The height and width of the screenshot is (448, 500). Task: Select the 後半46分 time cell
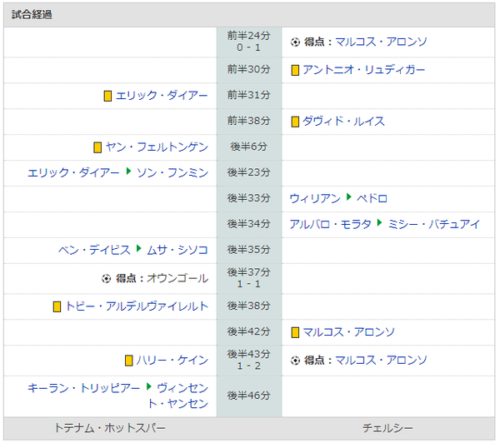pyautogui.click(x=248, y=396)
